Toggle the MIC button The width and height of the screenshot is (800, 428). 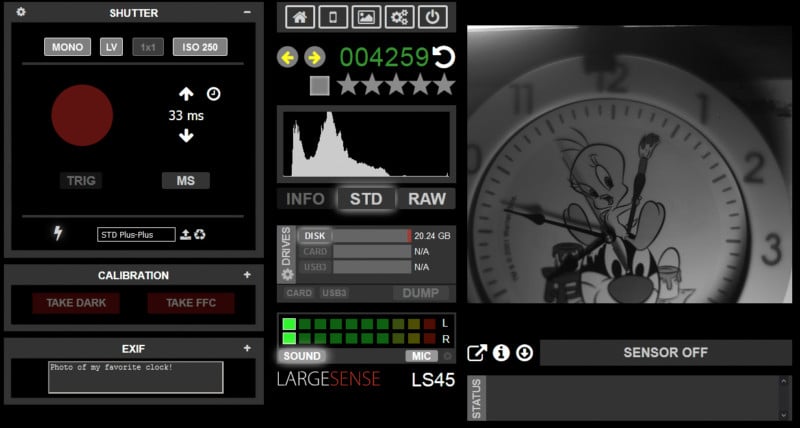click(421, 356)
